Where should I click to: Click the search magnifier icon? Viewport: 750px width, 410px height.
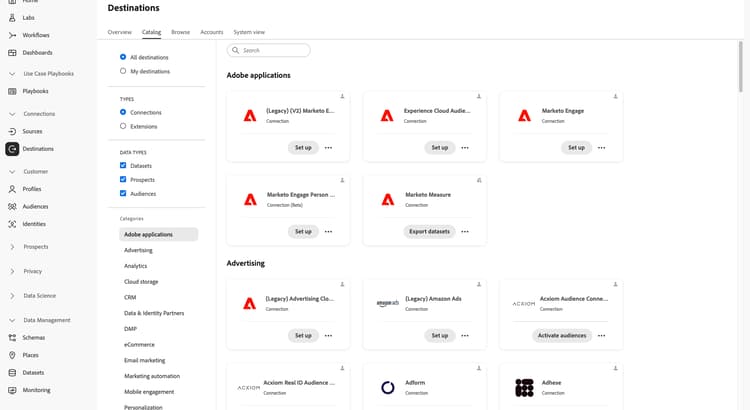click(x=235, y=50)
